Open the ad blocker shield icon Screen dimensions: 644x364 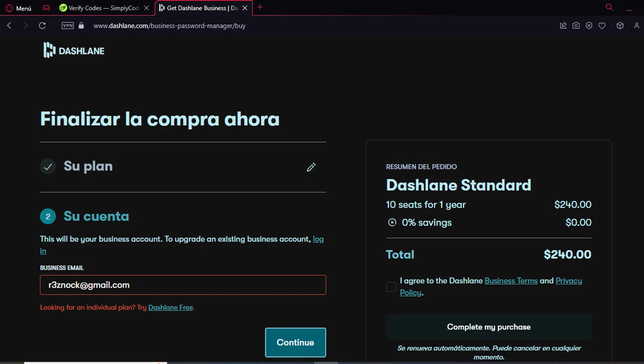[589, 26]
